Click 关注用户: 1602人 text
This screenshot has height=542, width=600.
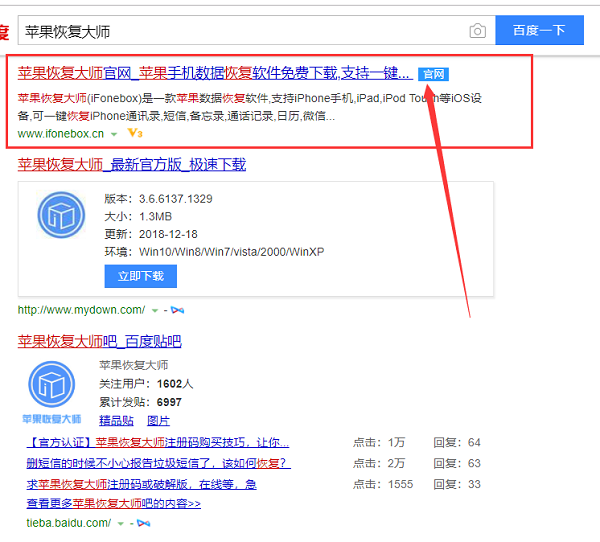click(146, 384)
